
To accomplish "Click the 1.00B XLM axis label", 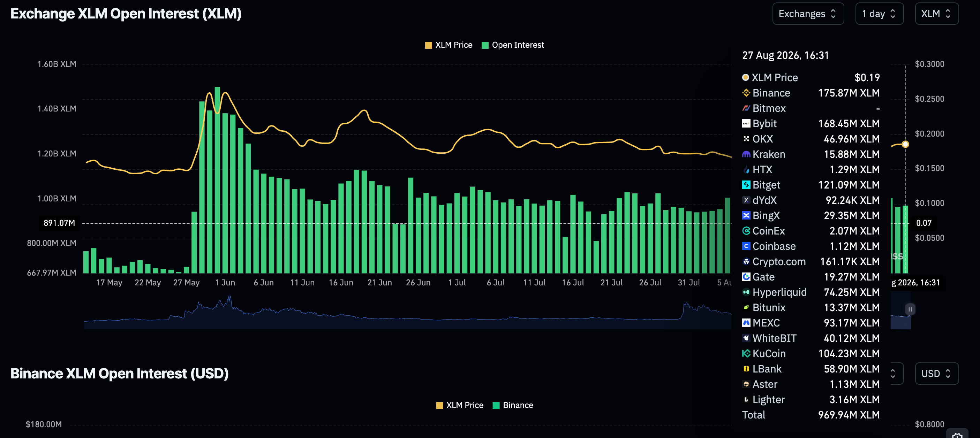I will click(x=57, y=199).
